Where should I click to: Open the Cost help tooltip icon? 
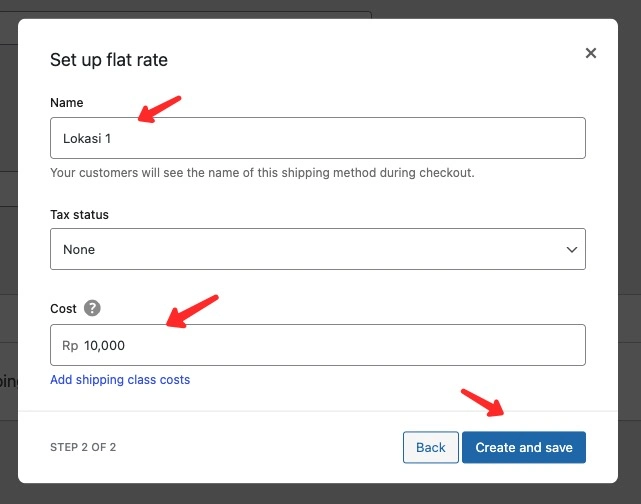tap(92, 308)
